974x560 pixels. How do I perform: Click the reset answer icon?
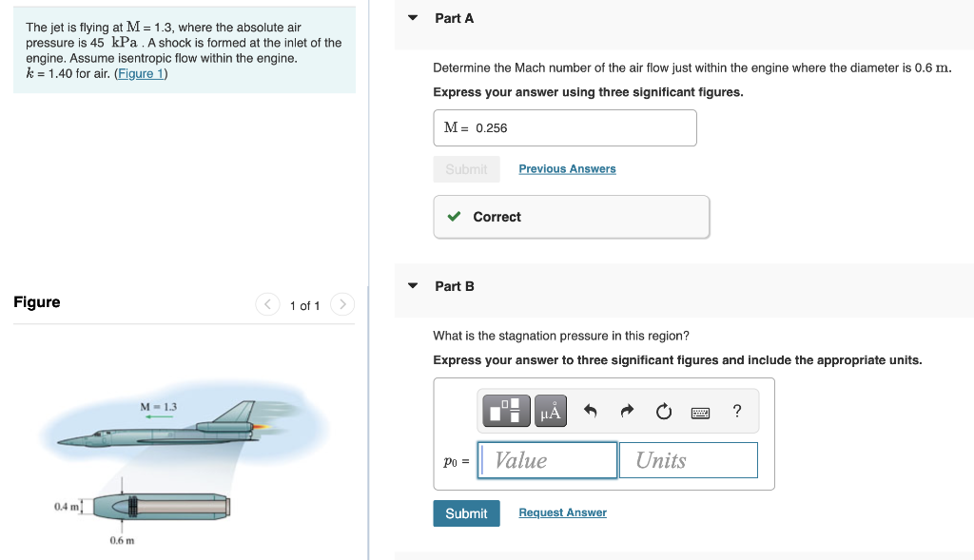click(662, 411)
